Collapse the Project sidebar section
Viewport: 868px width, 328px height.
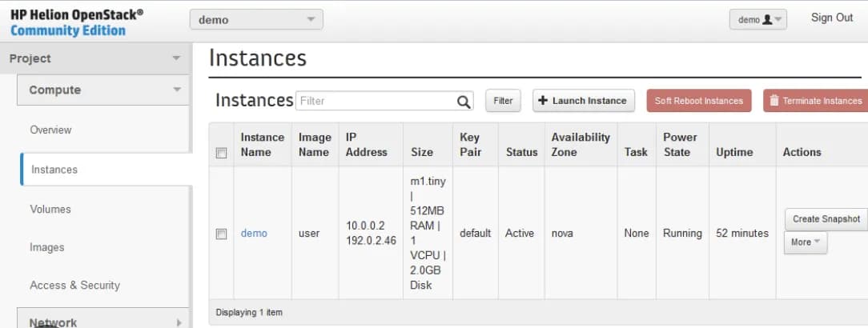point(96,58)
